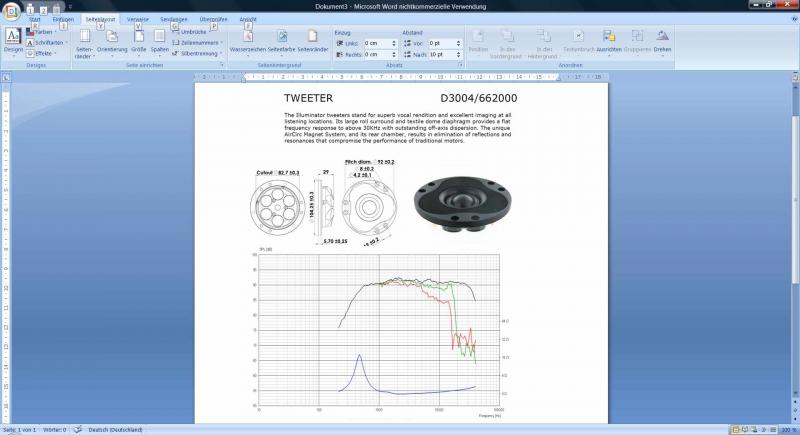Viewport: 800px width, 435px height.
Task: Click the tab stop selector at ruler corner
Action: [x=6, y=78]
